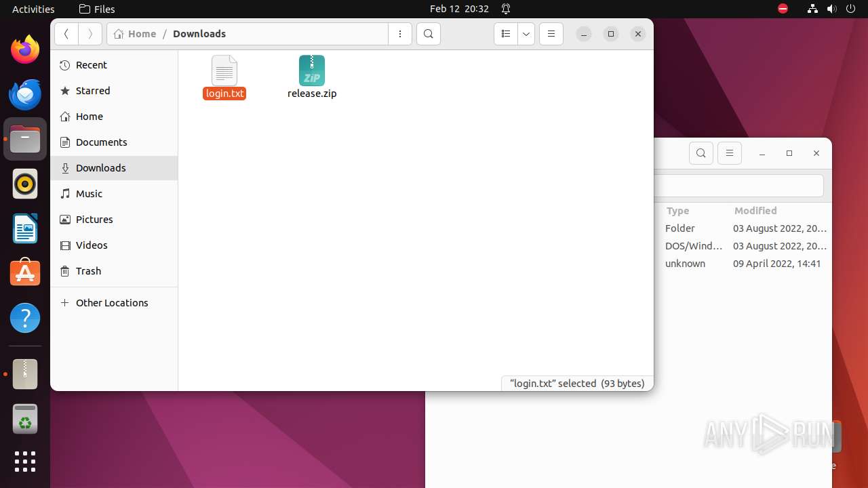This screenshot has width=868, height=488.
Task: Click Downloads in the path bar
Action: click(199, 34)
